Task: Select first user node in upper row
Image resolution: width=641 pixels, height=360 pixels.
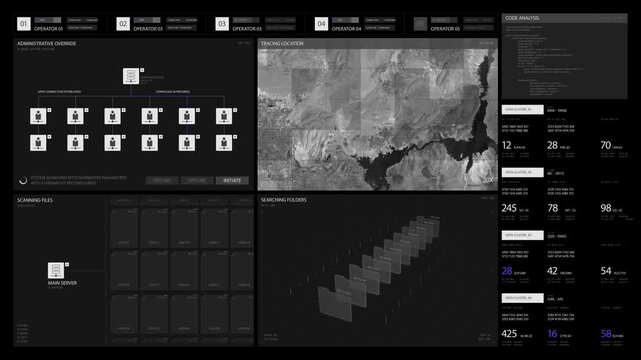Action: (x=38, y=116)
